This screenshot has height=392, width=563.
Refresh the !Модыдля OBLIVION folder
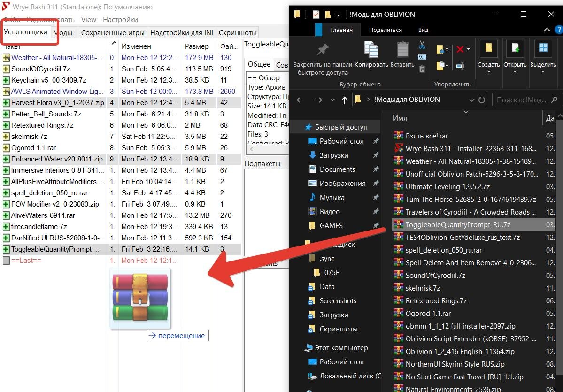[x=481, y=100]
